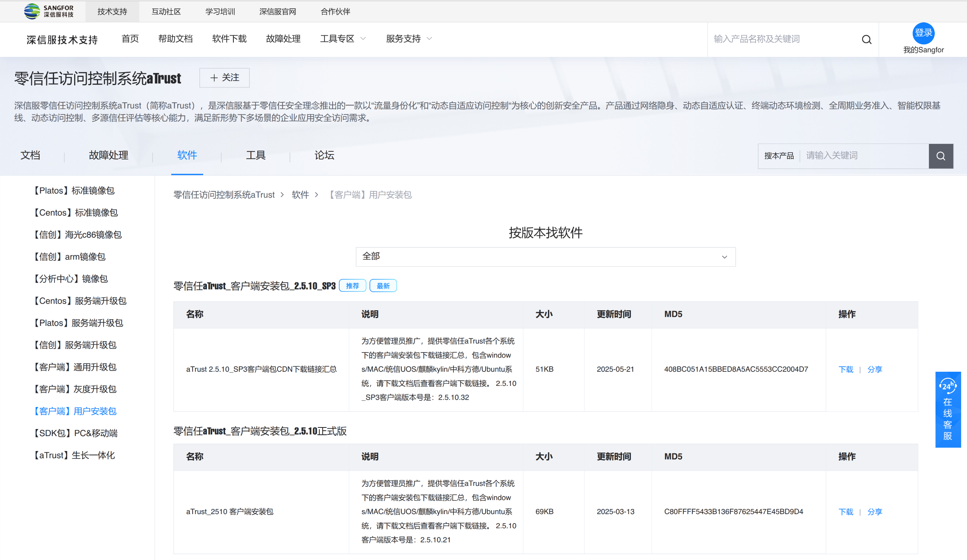
Task: Open 【aTrust】生长一体化 in sidebar
Action: tap(73, 455)
